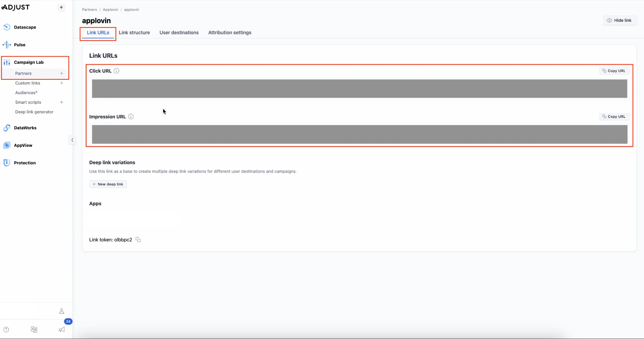Image resolution: width=644 pixels, height=339 pixels.
Task: Click the Impression URL info icon
Action: 131,117
